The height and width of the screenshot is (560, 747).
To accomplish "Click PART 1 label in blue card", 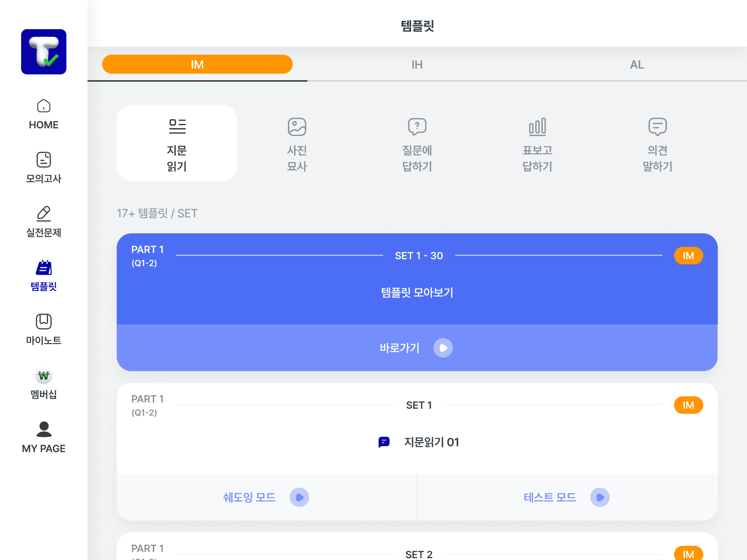I will pos(147,250).
